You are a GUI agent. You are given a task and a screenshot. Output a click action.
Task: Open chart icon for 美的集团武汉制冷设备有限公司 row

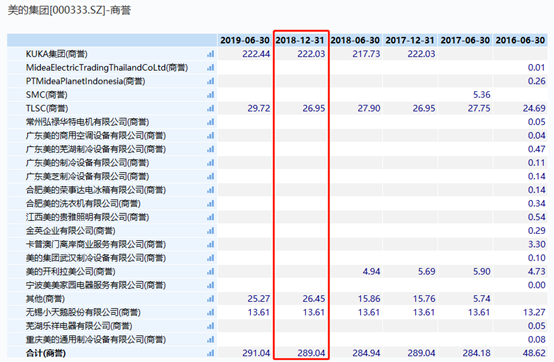(x=211, y=258)
